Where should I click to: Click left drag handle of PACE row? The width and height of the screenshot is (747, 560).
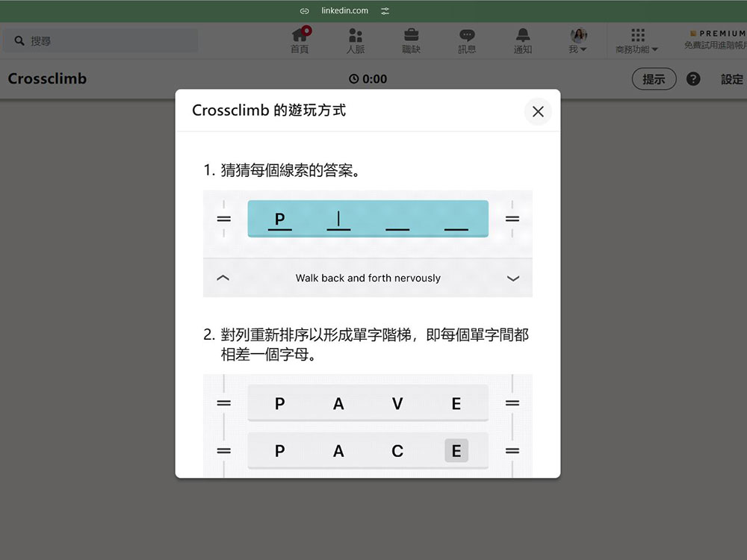pyautogui.click(x=224, y=450)
